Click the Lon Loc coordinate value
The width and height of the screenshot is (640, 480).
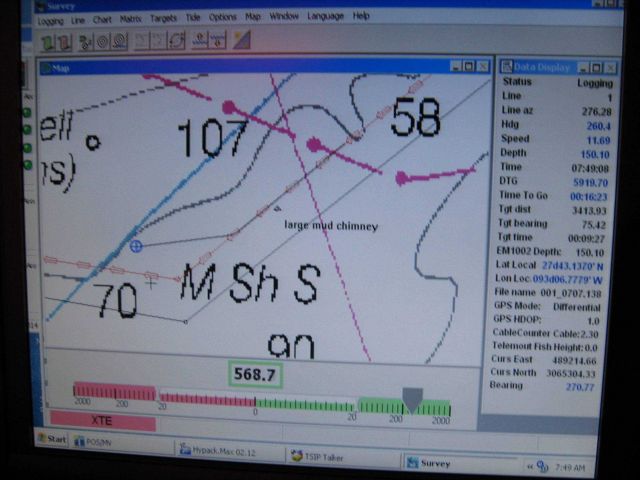click(567, 280)
